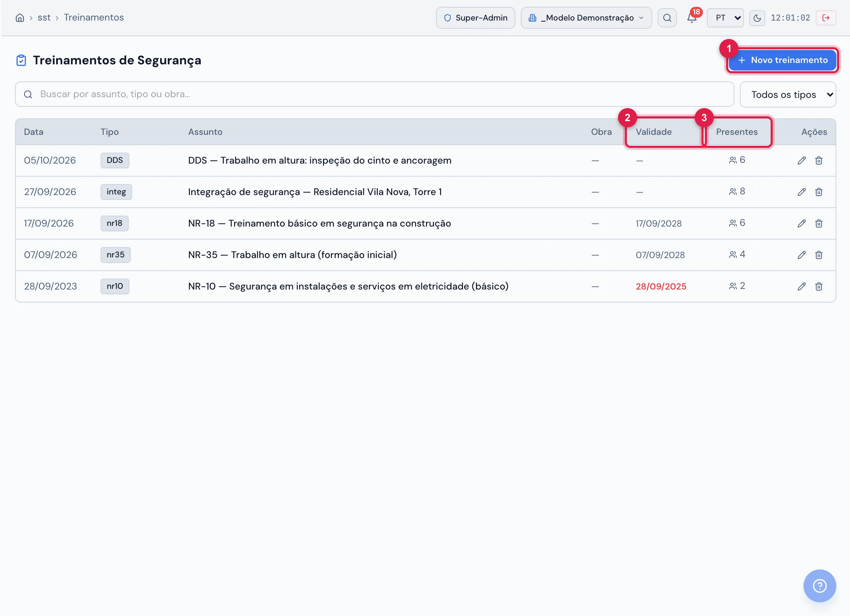This screenshot has height=616, width=850.
Task: Click the Novo treinamento button
Action: pos(782,60)
